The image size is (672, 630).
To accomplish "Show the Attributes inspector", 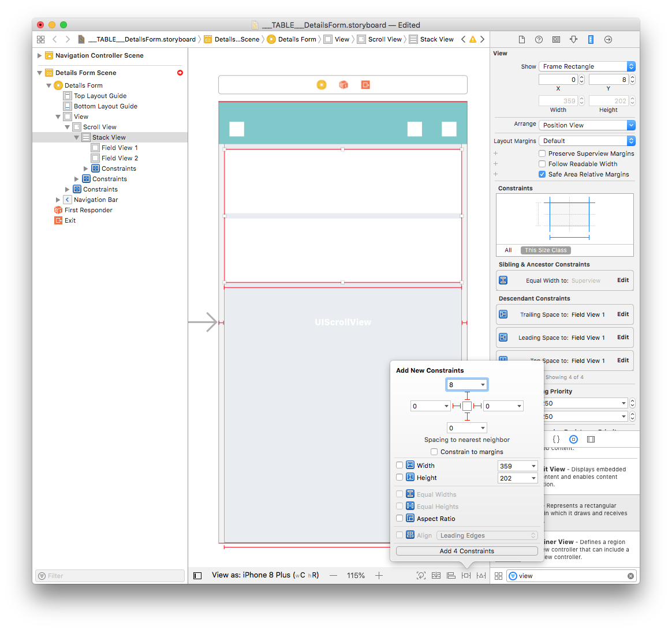I will 573,39.
